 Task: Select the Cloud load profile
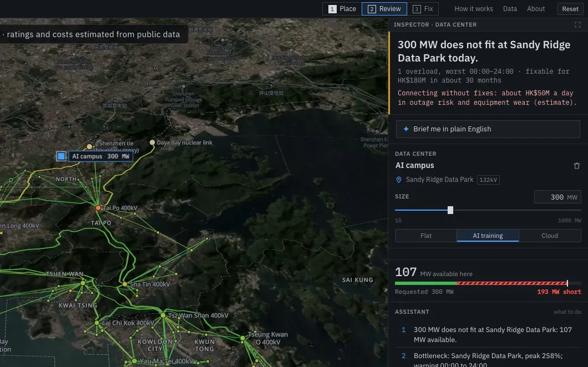(550, 236)
